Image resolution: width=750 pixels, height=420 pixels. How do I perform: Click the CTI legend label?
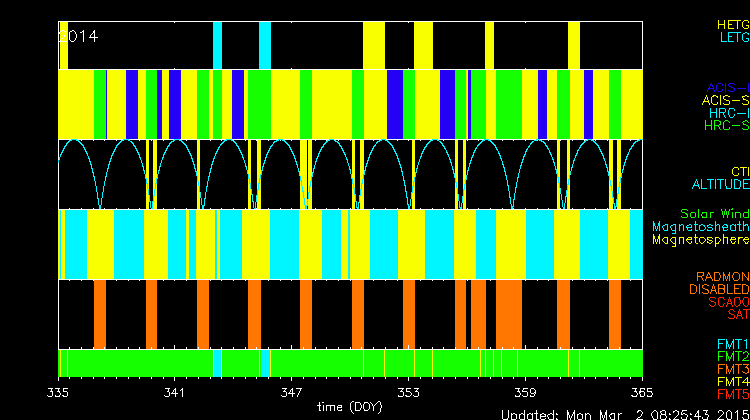coord(739,172)
